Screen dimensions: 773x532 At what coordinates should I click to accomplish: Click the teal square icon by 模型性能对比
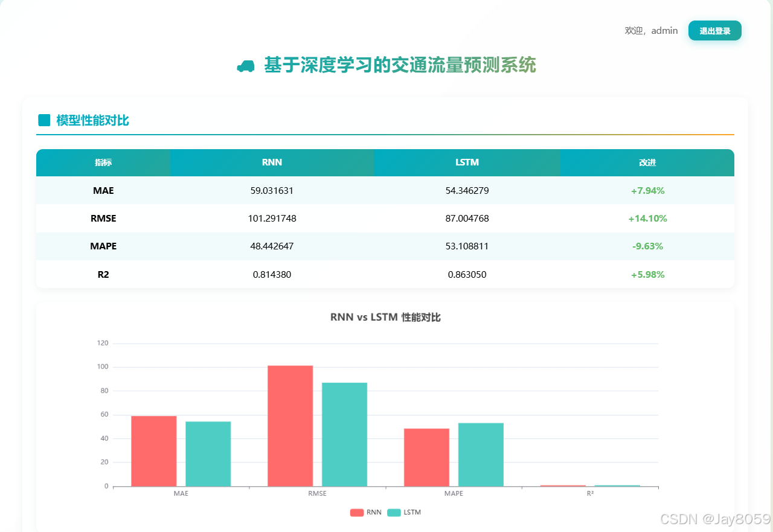(x=44, y=120)
